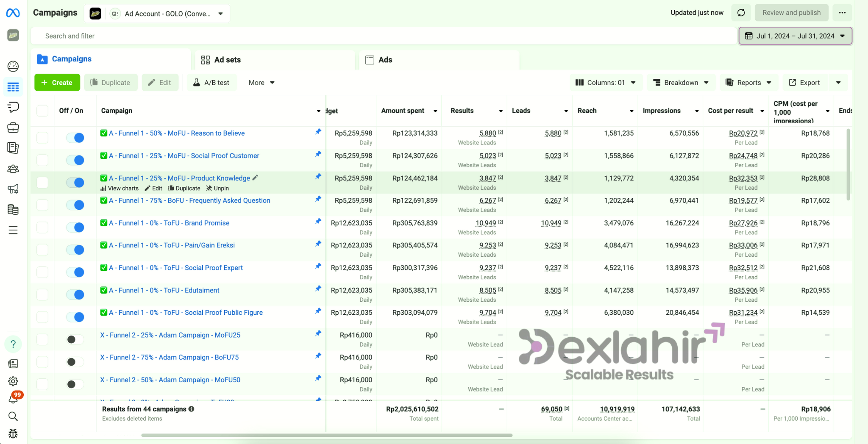Enable Adam Campaign MoFU25 toggle
868x444 pixels.
(75, 339)
